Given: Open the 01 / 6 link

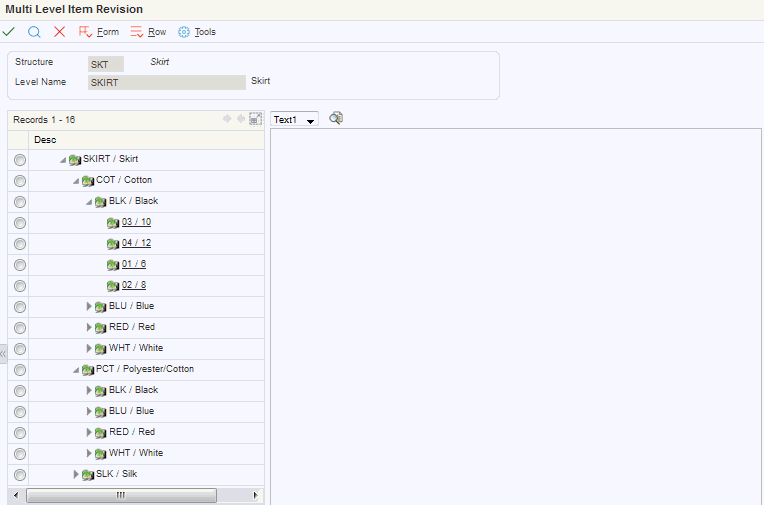Looking at the screenshot, I should click(134, 264).
